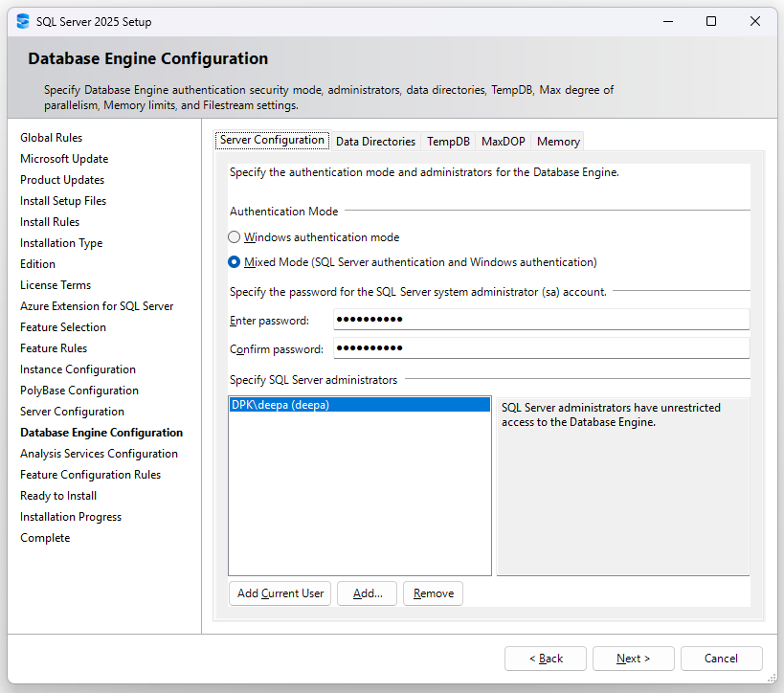Image resolution: width=784 pixels, height=693 pixels.
Task: Click the Confirm password field
Action: (541, 347)
